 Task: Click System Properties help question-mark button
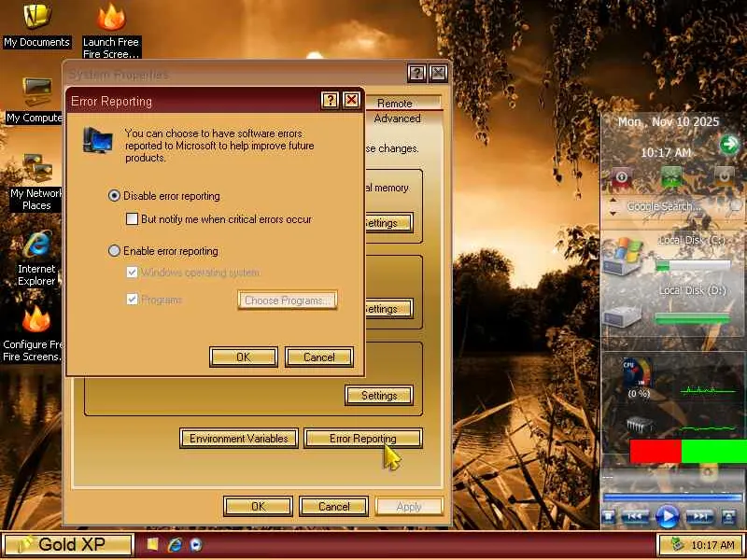pyautogui.click(x=416, y=74)
